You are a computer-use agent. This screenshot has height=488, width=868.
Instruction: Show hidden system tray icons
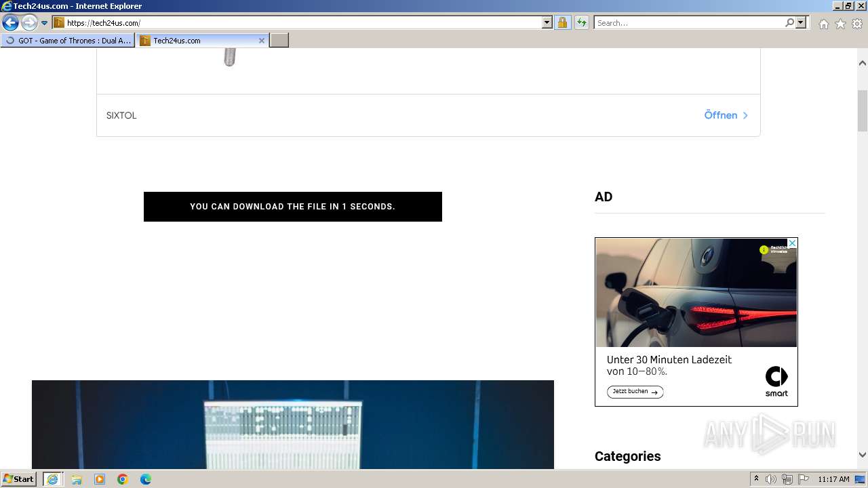[757, 479]
